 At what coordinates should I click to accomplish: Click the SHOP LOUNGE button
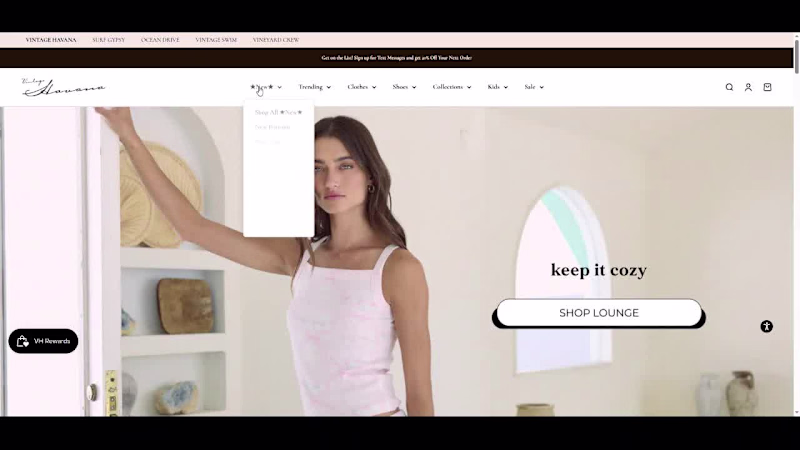click(599, 313)
